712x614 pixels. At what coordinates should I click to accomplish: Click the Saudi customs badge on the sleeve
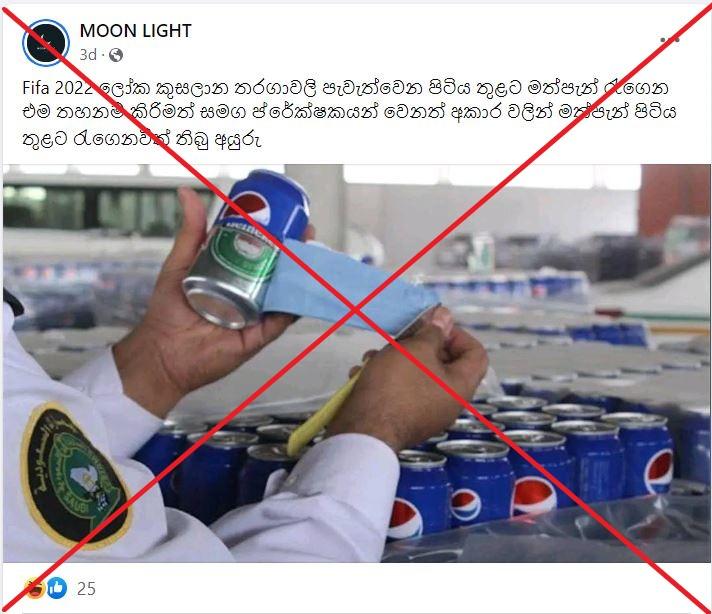coord(76,475)
